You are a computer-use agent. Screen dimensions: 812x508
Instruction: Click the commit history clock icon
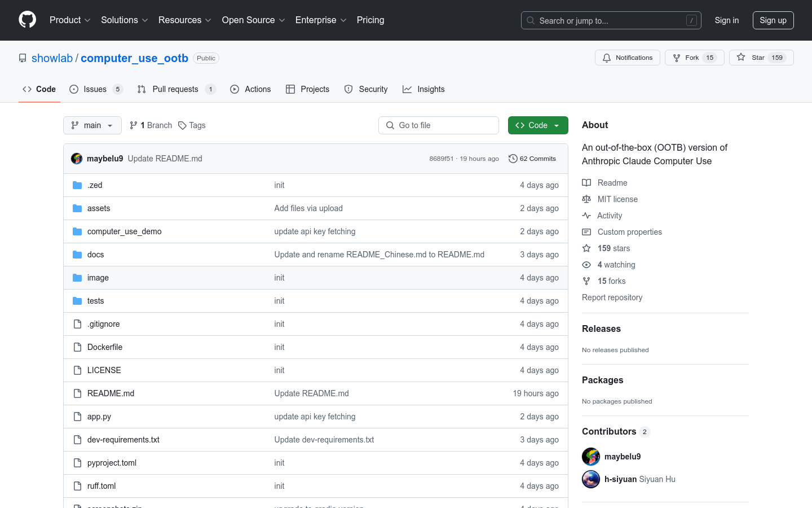point(513,159)
